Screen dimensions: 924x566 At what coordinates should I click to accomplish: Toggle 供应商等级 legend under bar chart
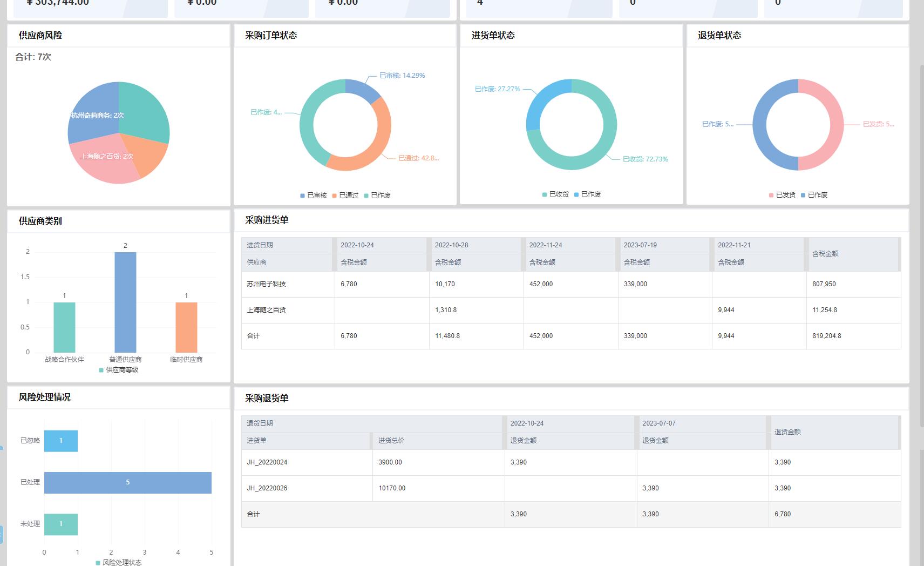[x=119, y=370]
